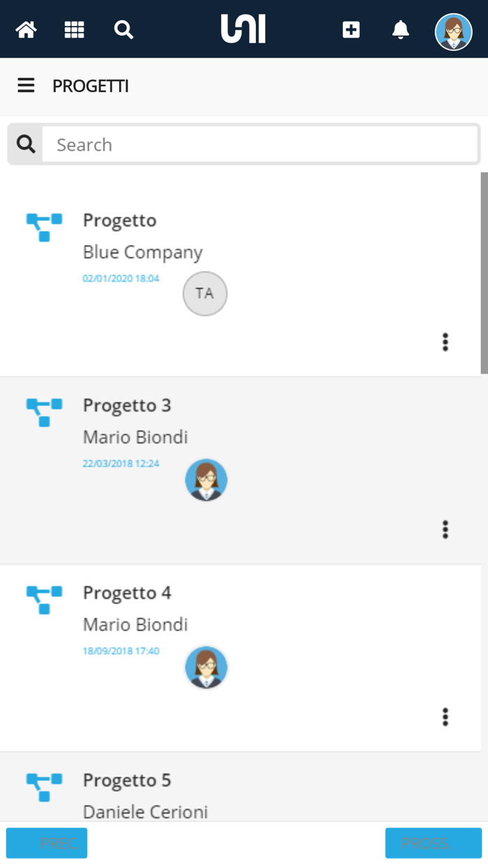The height and width of the screenshot is (868, 488).
Task: Click the magnifier icon next to the search field
Action: tap(26, 143)
